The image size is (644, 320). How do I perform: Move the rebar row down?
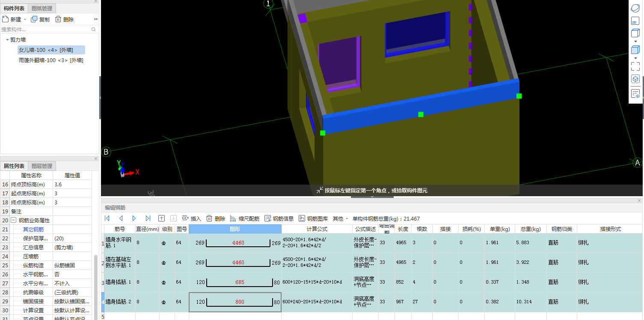tap(174, 218)
